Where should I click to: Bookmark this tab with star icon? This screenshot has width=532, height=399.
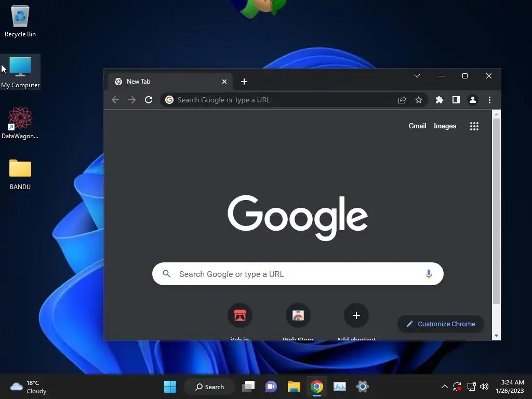click(x=419, y=100)
